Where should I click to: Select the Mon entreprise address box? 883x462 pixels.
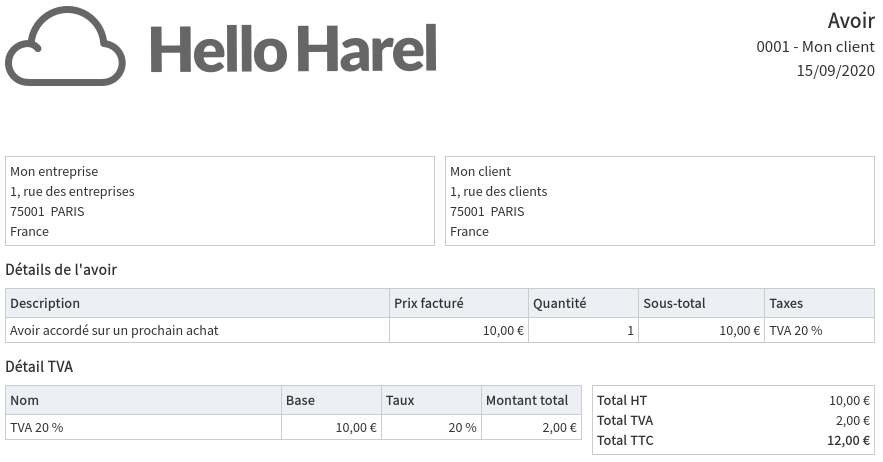pos(220,201)
